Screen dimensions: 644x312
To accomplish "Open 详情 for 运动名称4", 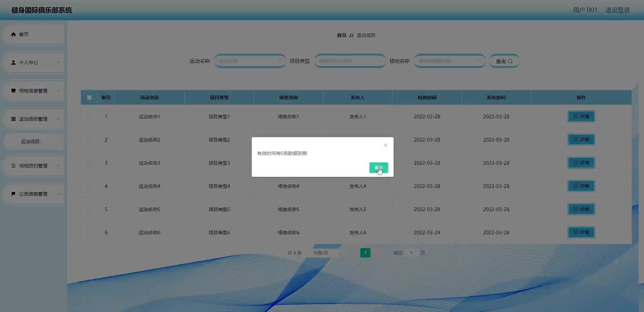I will (581, 186).
